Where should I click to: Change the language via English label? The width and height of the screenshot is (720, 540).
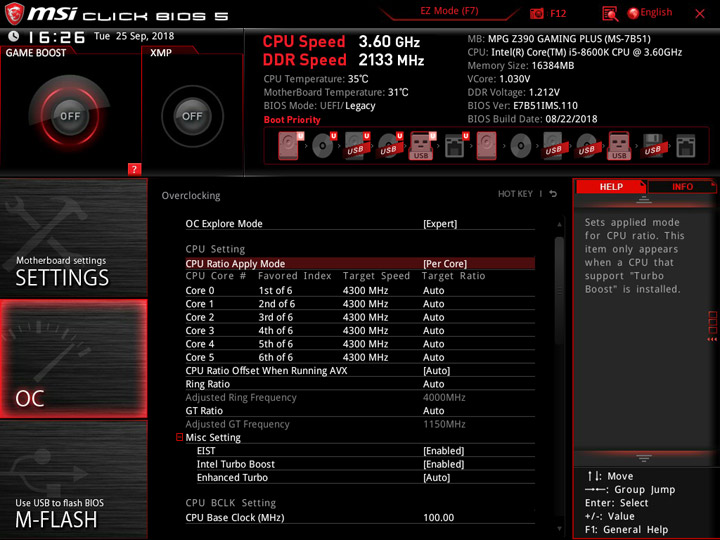coord(656,12)
